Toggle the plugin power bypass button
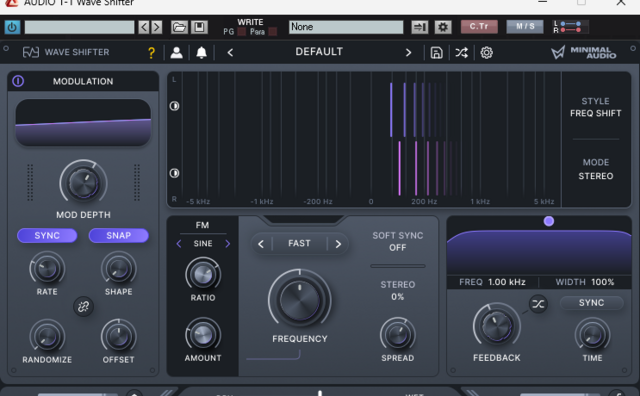Screen dimensions: 640x396 [12, 27]
